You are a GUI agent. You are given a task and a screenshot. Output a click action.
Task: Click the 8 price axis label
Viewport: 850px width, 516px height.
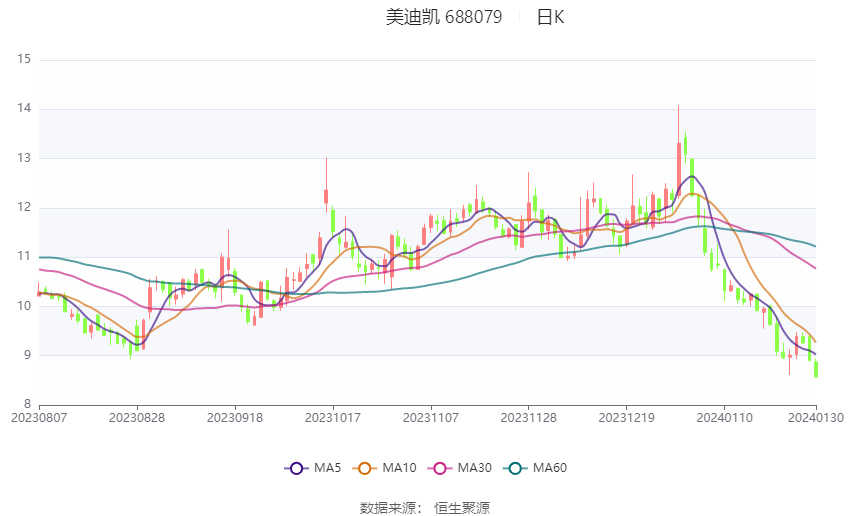(x=27, y=404)
